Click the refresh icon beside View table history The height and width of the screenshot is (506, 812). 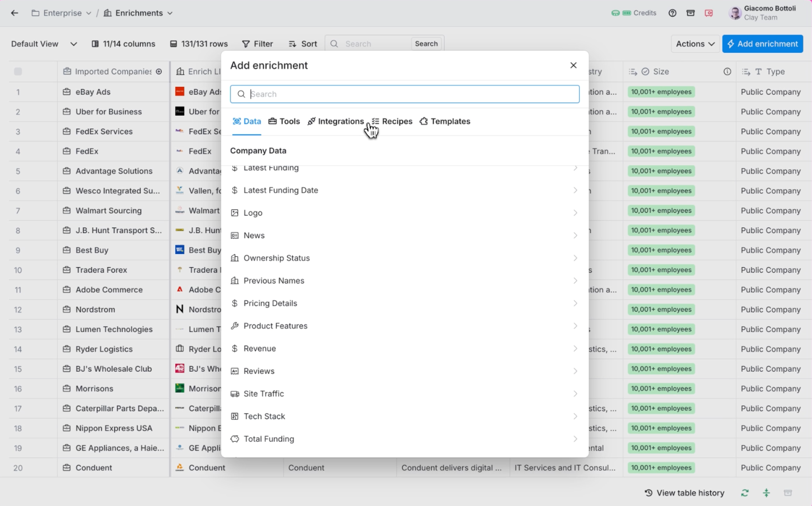pos(745,493)
